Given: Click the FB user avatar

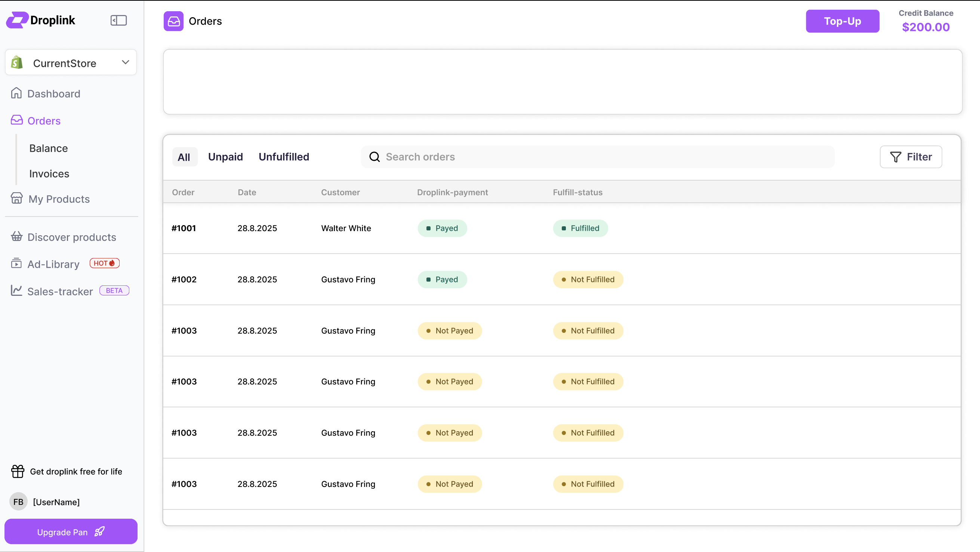Looking at the screenshot, I should tap(18, 502).
